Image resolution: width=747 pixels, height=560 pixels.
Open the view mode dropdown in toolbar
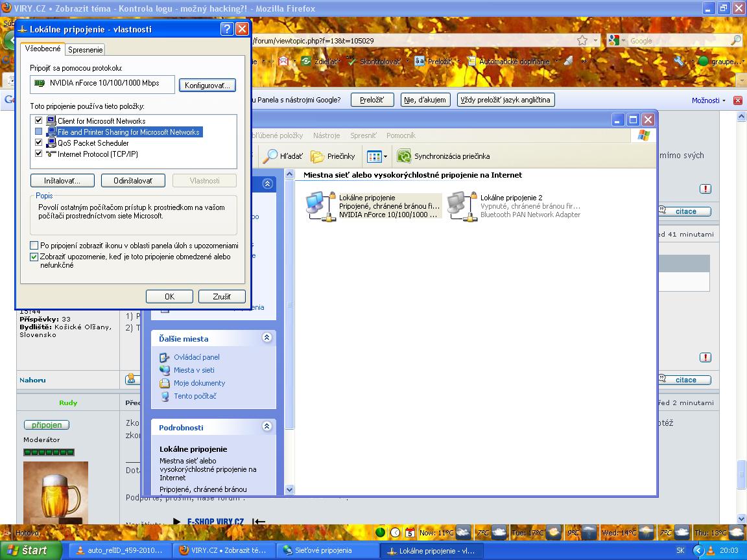pyautogui.click(x=377, y=156)
